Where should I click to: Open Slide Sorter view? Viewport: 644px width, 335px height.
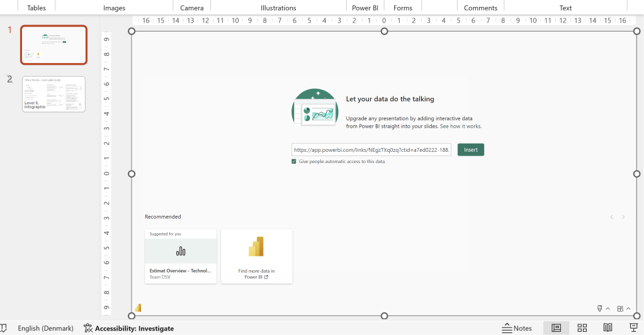(x=582, y=328)
